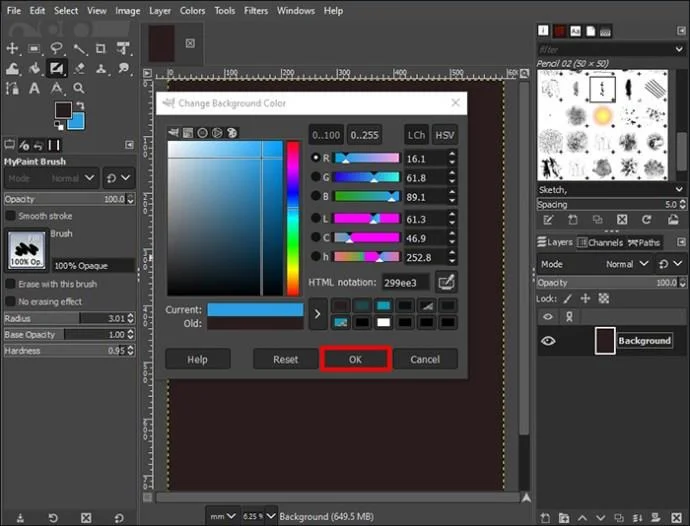
Task: Select the MyPaint Brush tool
Action: (56, 68)
